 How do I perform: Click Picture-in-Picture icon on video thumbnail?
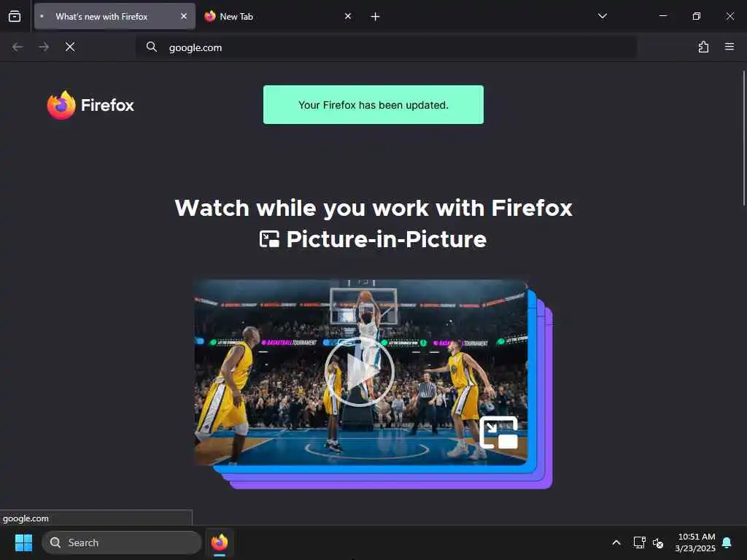pos(498,432)
